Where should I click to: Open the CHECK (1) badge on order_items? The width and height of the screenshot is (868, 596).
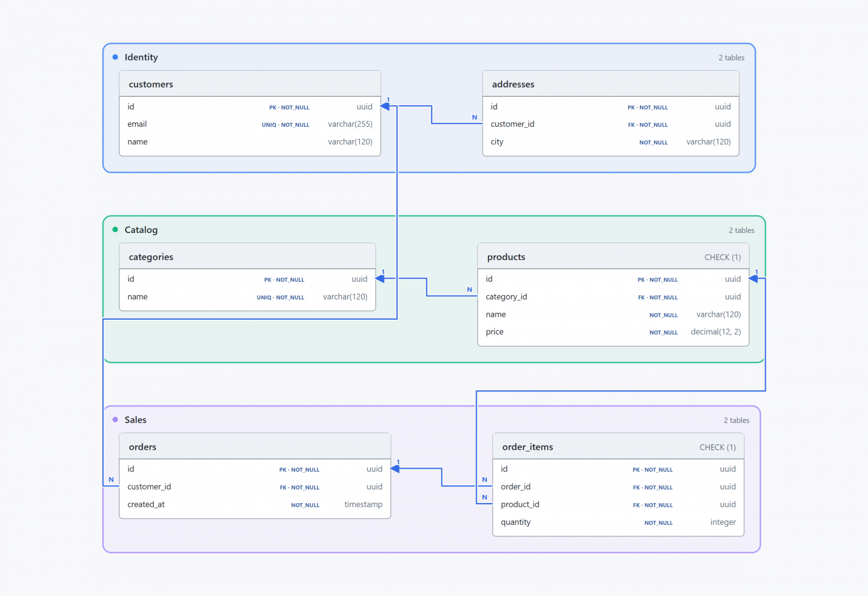pyautogui.click(x=717, y=448)
